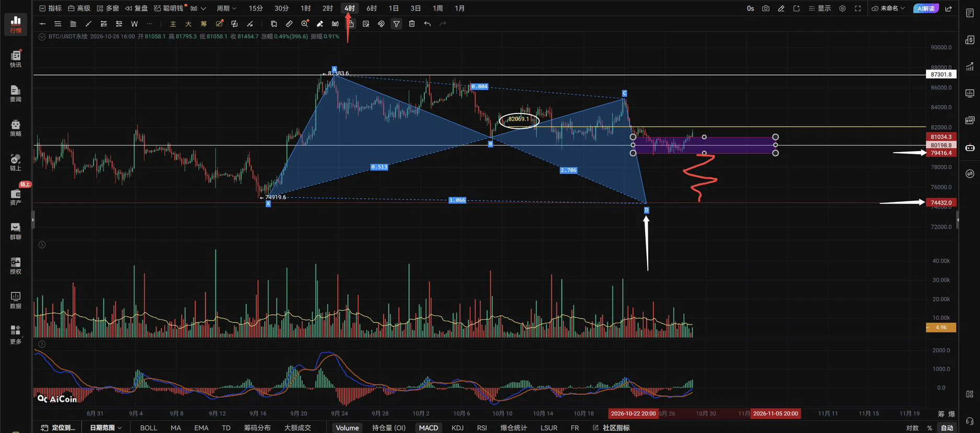Click the 复盘 replay button
The height and width of the screenshot is (433, 980).
tap(136, 8)
